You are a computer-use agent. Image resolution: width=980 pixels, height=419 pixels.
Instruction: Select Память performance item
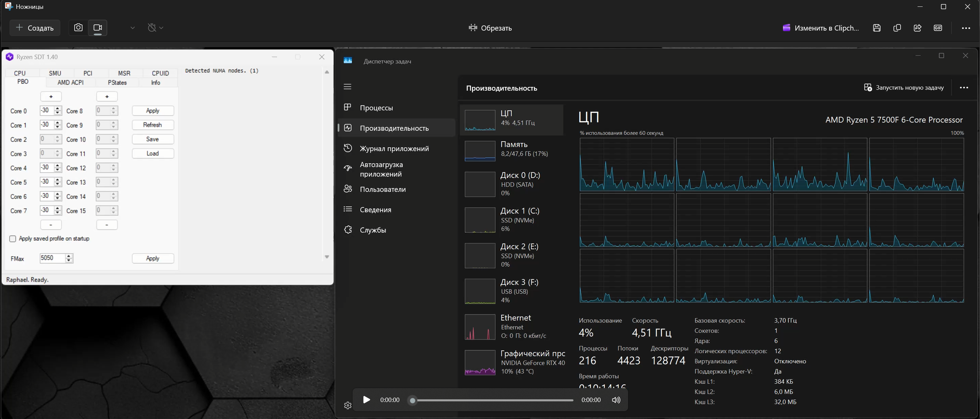point(512,151)
